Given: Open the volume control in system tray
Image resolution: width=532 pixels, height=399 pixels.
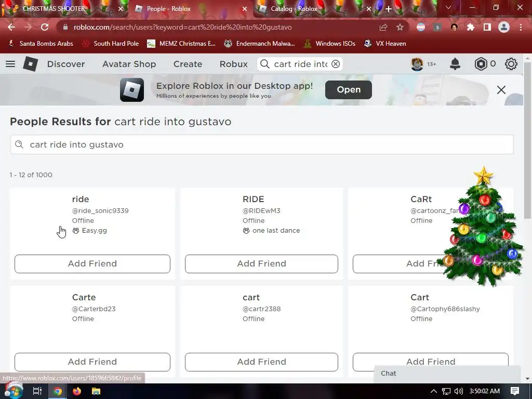Looking at the screenshot, I should coord(458,391).
